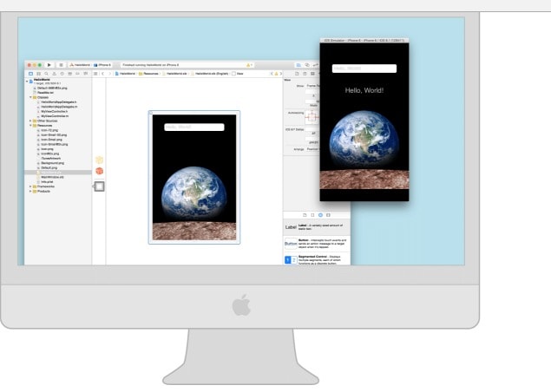The image size is (551, 392).
Task: Select Info.plist in Resources
Action: (x=45, y=182)
